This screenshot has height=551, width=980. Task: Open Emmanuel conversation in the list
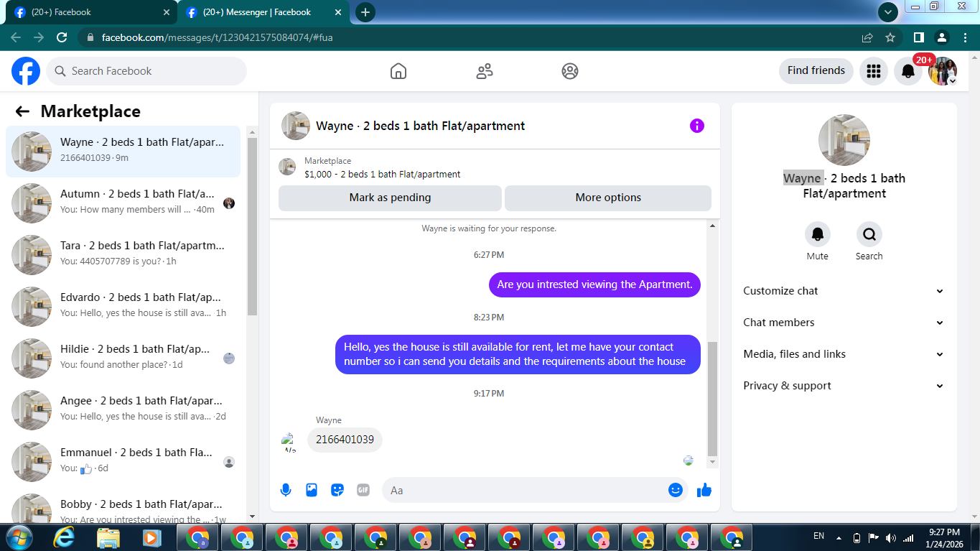coord(123,462)
